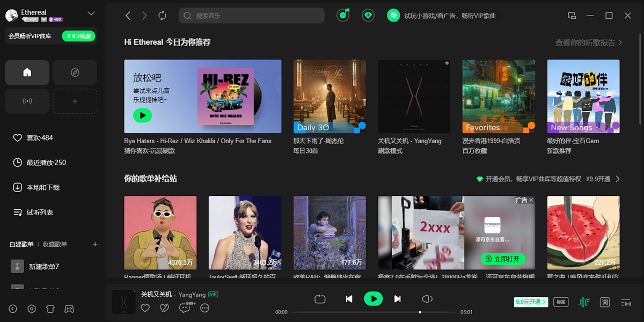The image size is (644, 322).
Task: Open the Taylor Swift playlist cover
Action: click(245, 232)
